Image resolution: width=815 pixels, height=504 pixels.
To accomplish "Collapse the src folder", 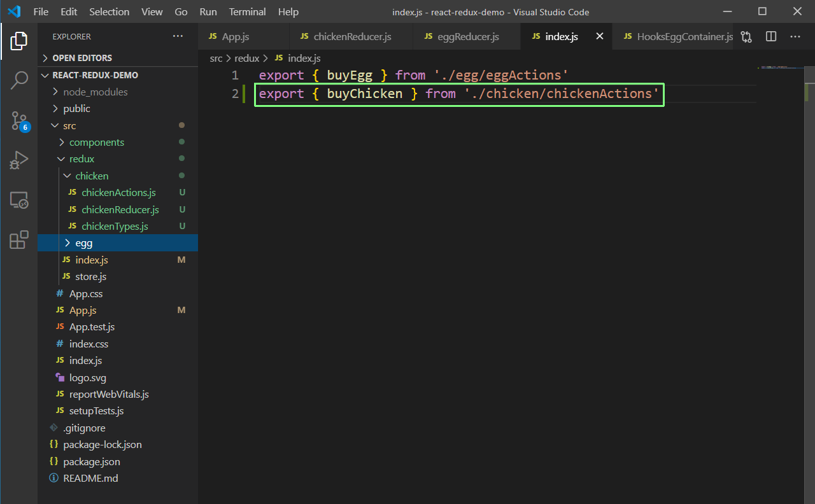I will [118, 125].
